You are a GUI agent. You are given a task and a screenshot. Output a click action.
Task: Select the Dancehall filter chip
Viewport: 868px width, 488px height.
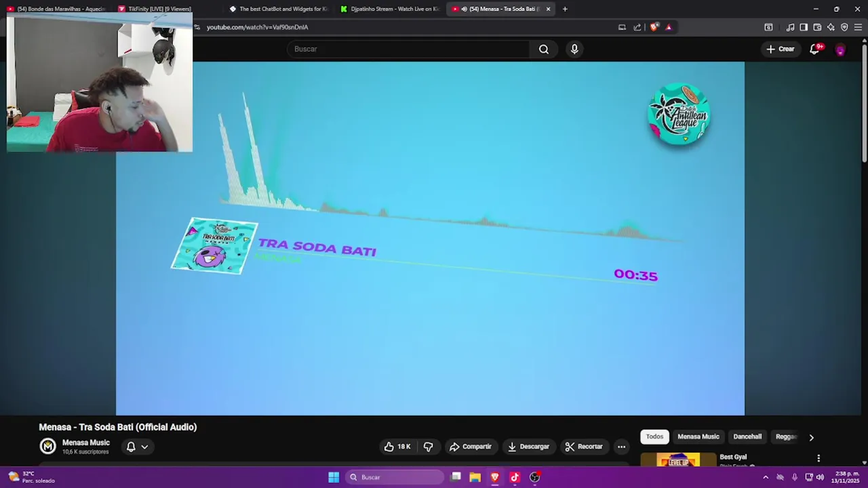[747, 436]
